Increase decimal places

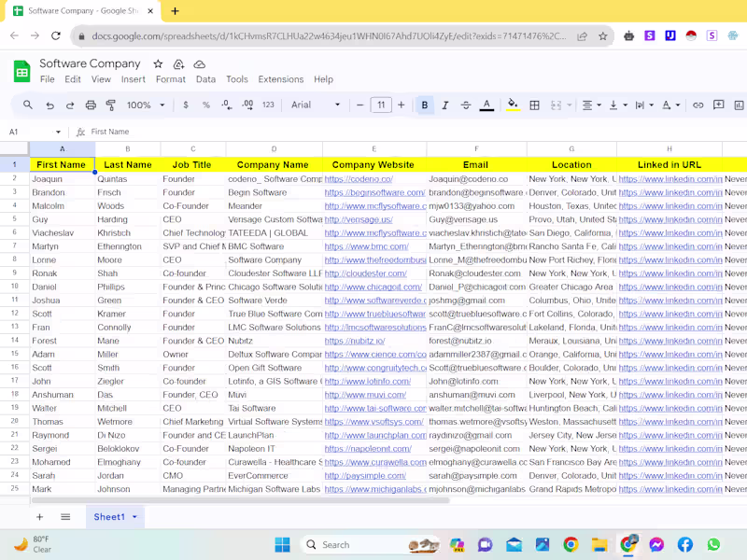pos(247,105)
